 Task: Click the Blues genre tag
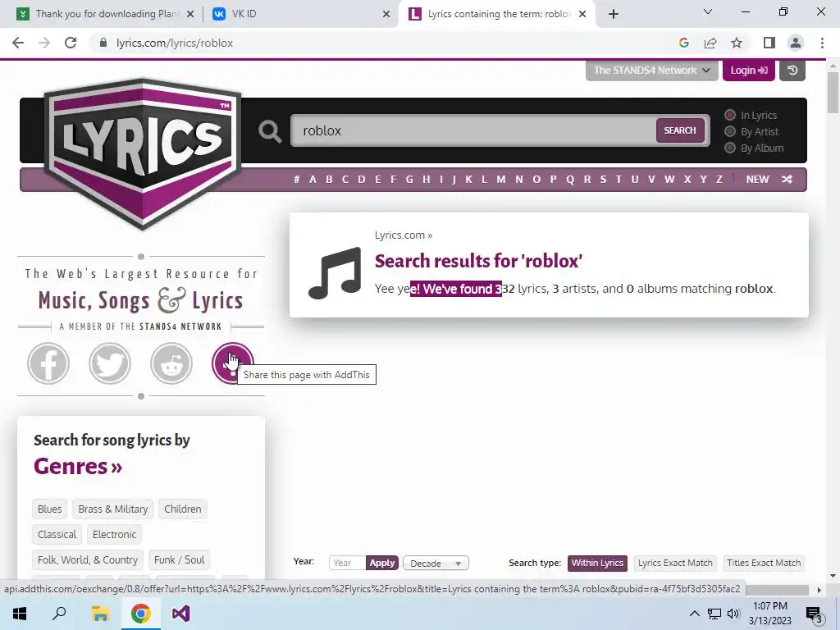[x=50, y=509]
